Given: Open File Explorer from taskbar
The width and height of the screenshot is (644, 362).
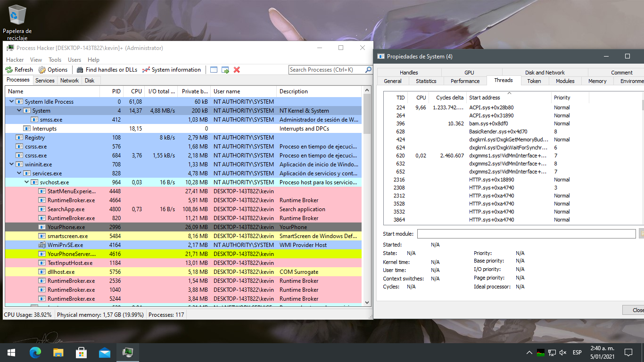Looking at the screenshot, I should point(58,352).
